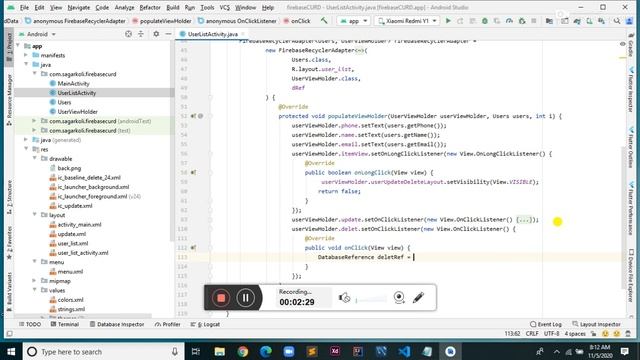Open Zoom from the taskbar
The width and height of the screenshot is (640, 360).
289,351
